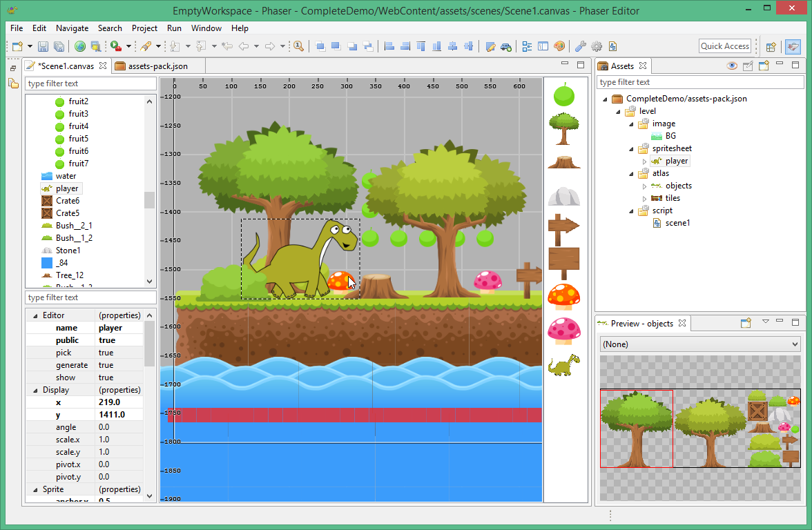The image size is (812, 530).
Task: Close the Scene1.canvas editor tab
Action: [103, 66]
